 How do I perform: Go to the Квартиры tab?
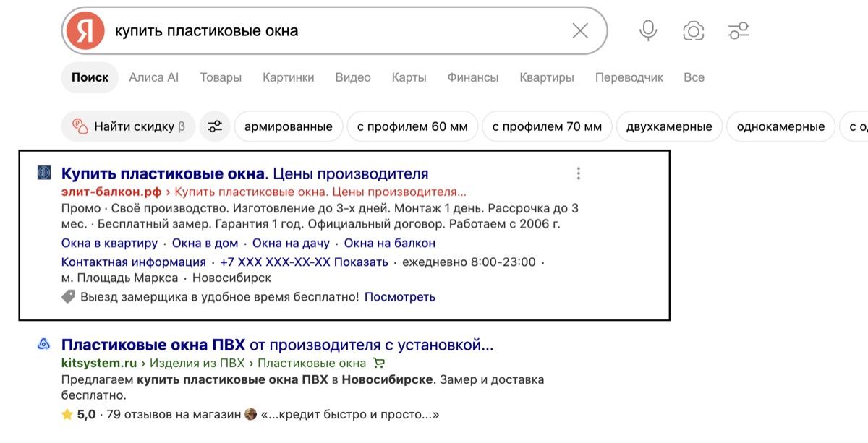547,77
